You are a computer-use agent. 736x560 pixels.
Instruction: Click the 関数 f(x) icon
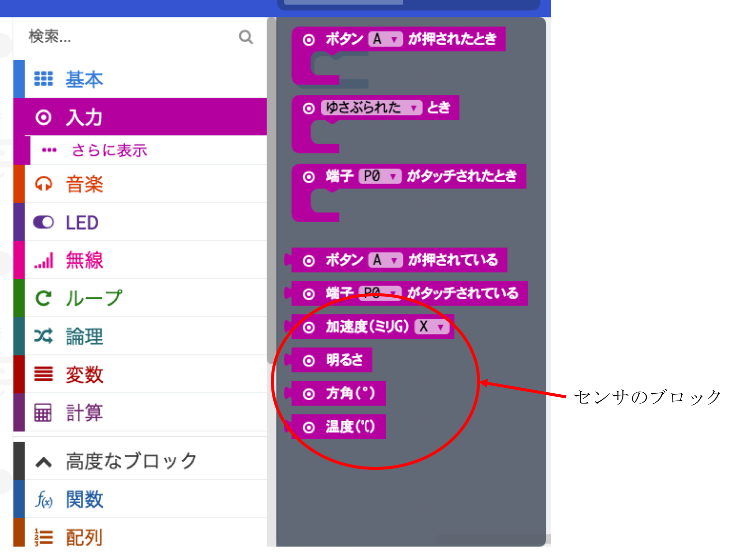tap(44, 499)
